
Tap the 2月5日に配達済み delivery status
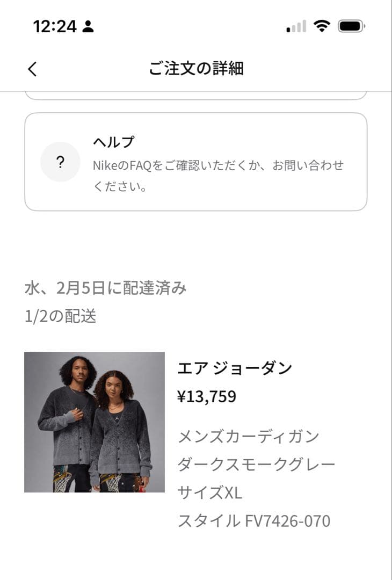tap(106, 288)
